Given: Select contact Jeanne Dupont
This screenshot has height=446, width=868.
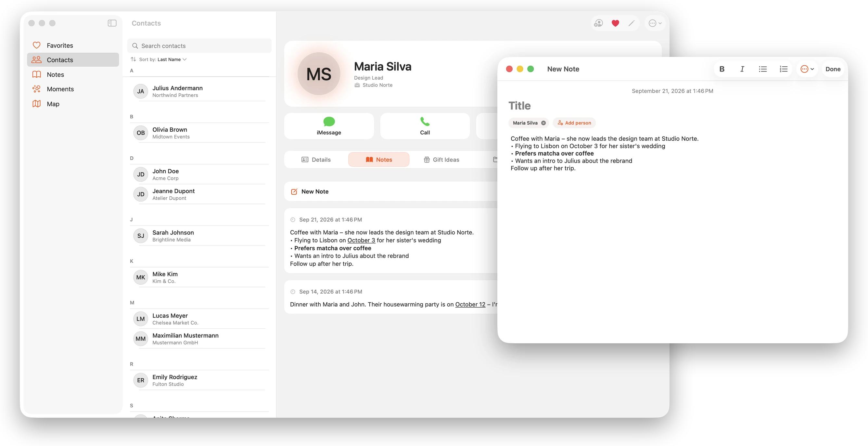Looking at the screenshot, I should pos(199,194).
